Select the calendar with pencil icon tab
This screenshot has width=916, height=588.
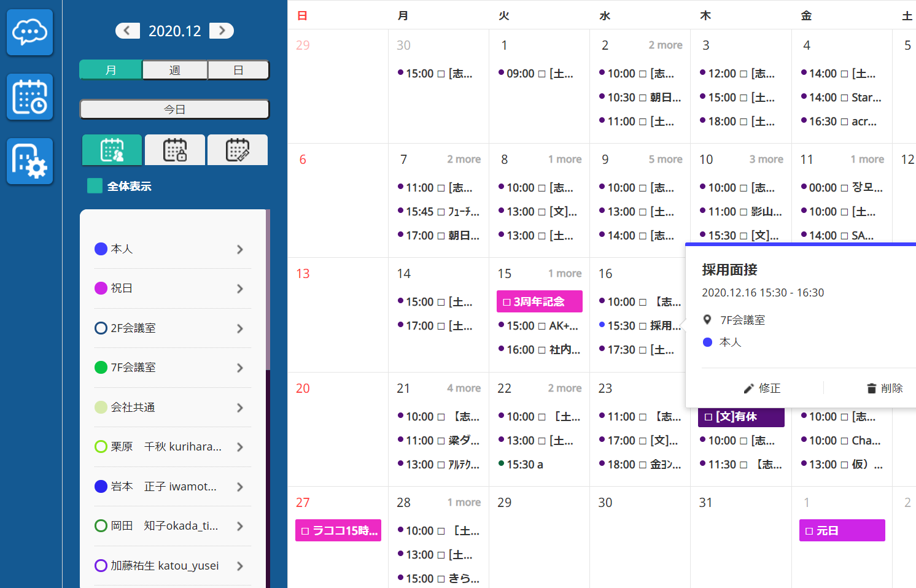pos(238,150)
